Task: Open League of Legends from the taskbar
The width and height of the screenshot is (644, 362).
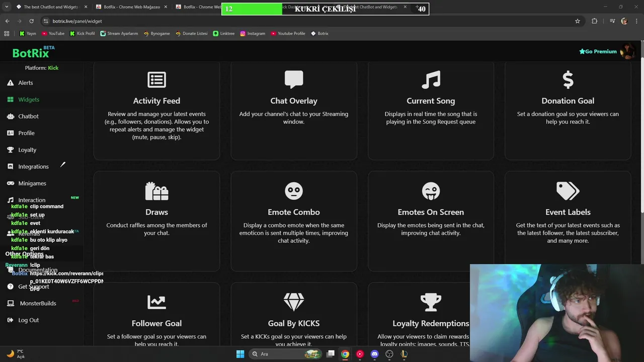Action: pyautogui.click(x=404, y=354)
